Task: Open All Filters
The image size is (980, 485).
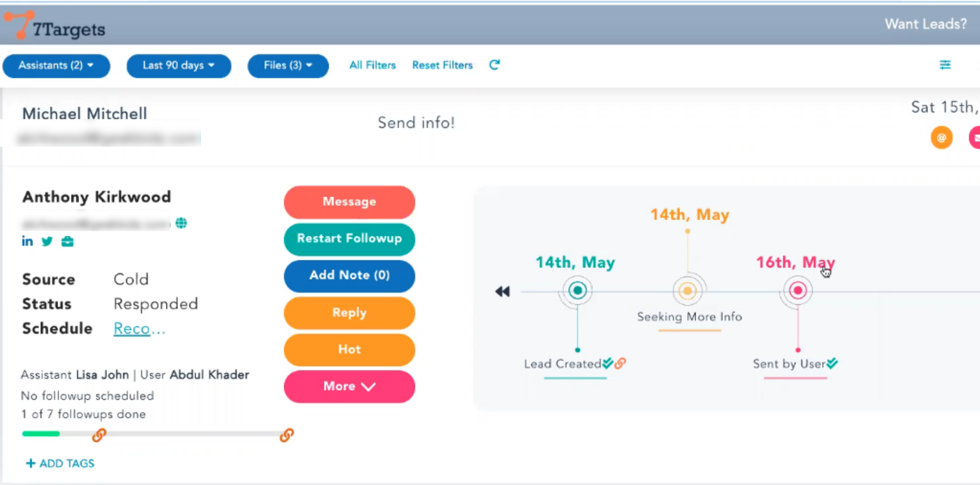Action: coord(372,65)
